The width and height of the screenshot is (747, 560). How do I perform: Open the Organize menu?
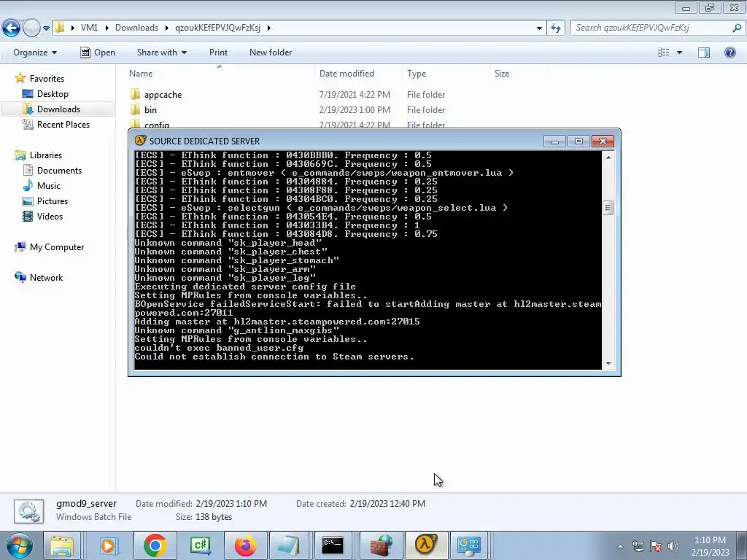tap(35, 52)
